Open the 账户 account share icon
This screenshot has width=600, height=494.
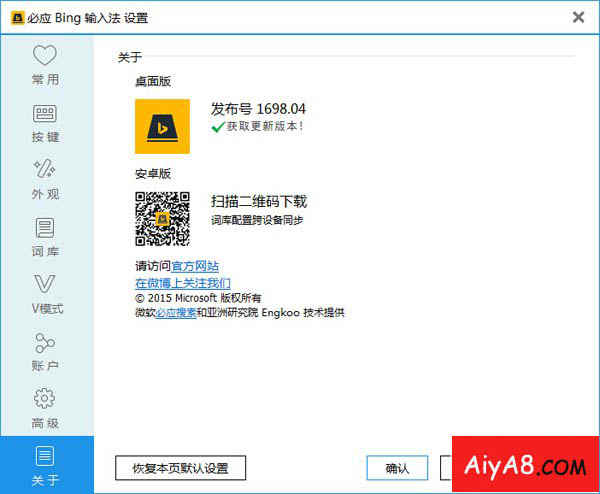[45, 343]
